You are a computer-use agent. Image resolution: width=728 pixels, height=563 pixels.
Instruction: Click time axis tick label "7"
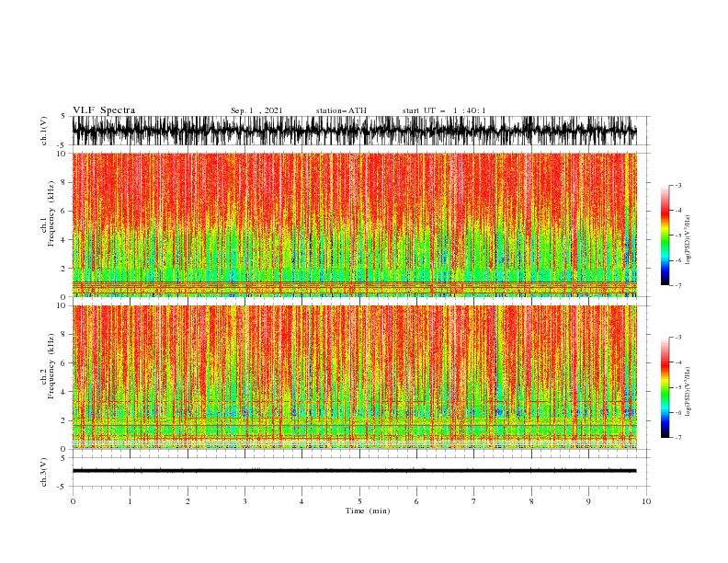[x=474, y=501]
